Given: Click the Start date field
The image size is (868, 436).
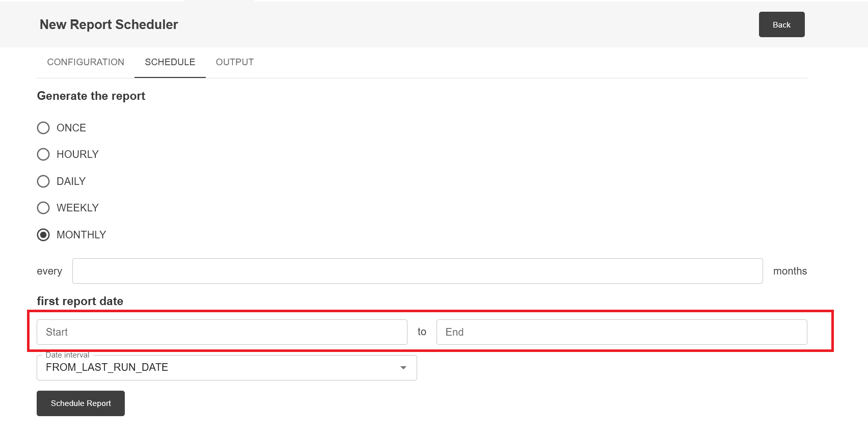Looking at the screenshot, I should pyautogui.click(x=222, y=332).
